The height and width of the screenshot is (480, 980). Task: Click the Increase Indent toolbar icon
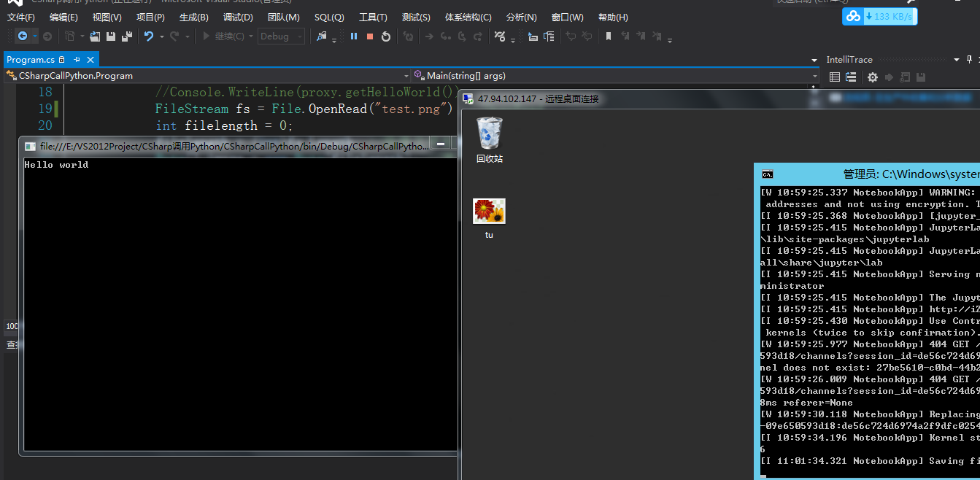pyautogui.click(x=549, y=36)
